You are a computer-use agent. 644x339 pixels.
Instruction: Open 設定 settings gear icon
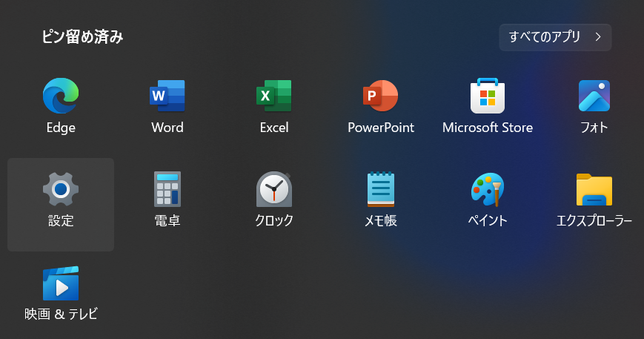(61, 189)
